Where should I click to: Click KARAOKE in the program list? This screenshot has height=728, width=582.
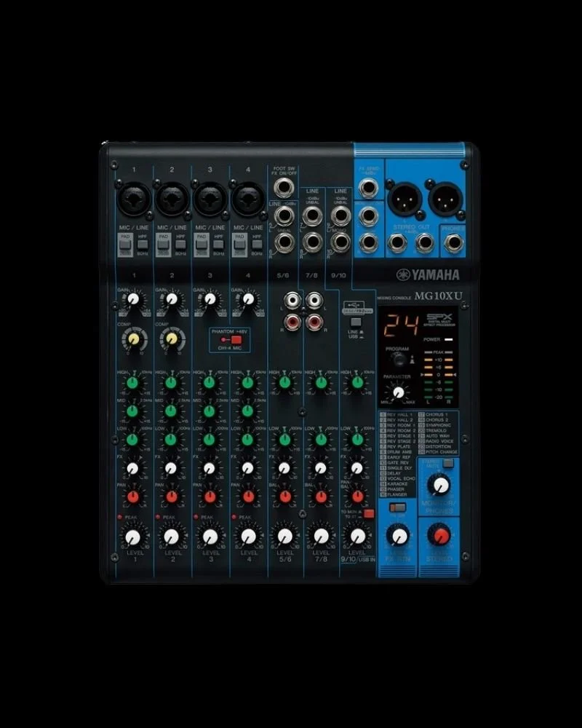point(393,484)
